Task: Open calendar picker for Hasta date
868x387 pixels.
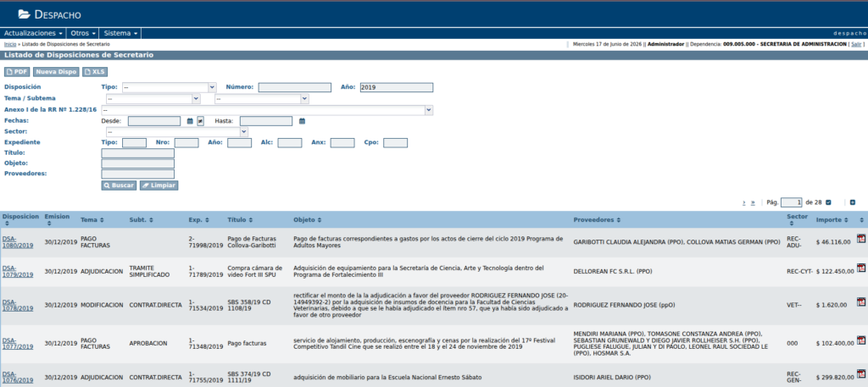Action: click(303, 121)
